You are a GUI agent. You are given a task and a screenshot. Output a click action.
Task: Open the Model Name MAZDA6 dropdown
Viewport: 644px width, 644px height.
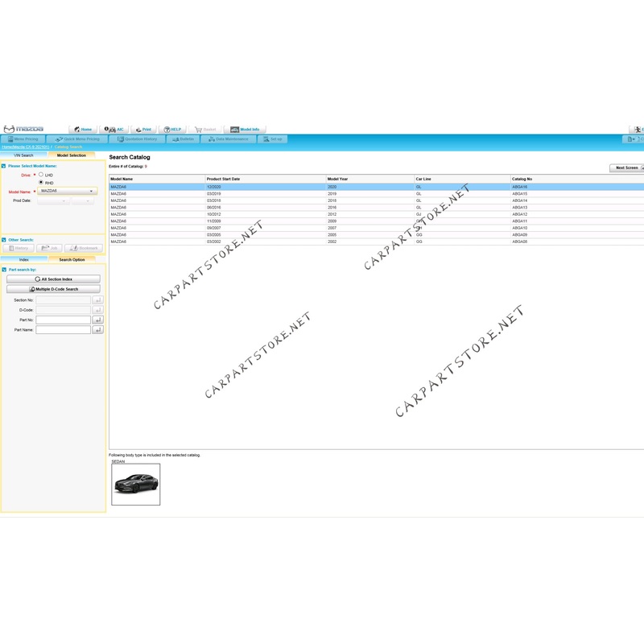(x=68, y=191)
